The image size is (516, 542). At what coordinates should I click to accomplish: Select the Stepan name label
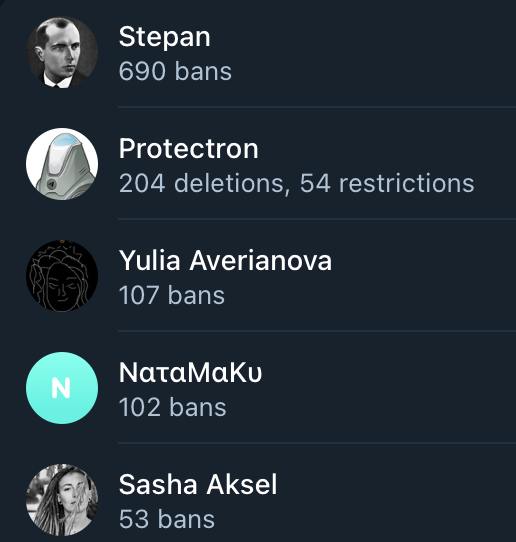tap(165, 38)
